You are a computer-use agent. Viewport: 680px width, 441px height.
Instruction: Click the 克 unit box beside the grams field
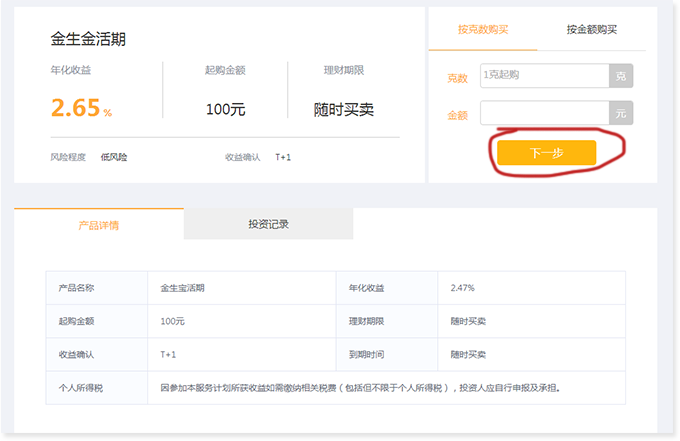[x=621, y=75]
